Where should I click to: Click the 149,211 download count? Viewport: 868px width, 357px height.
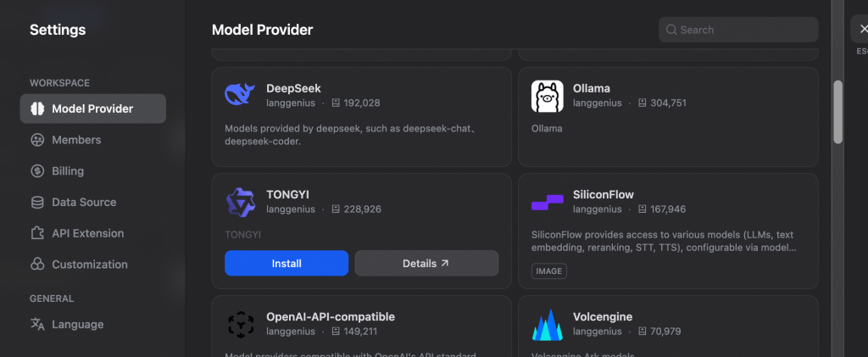(360, 332)
